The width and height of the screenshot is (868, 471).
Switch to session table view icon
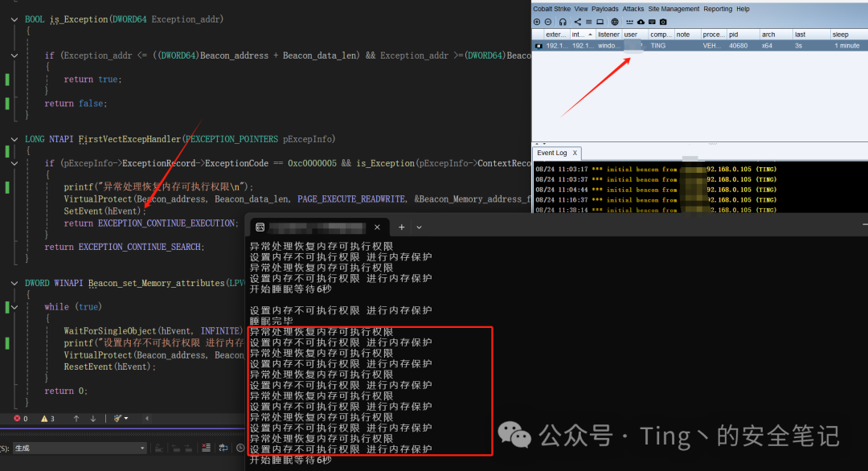589,23
